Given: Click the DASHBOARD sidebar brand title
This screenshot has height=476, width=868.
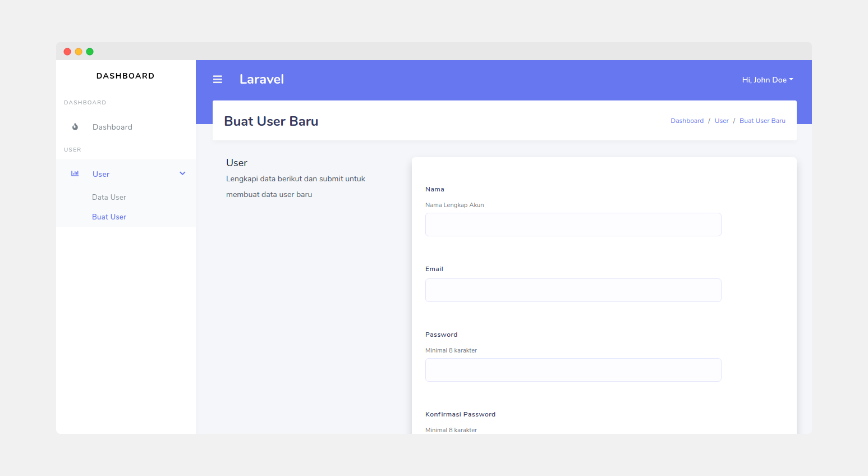Looking at the screenshot, I should coord(125,76).
